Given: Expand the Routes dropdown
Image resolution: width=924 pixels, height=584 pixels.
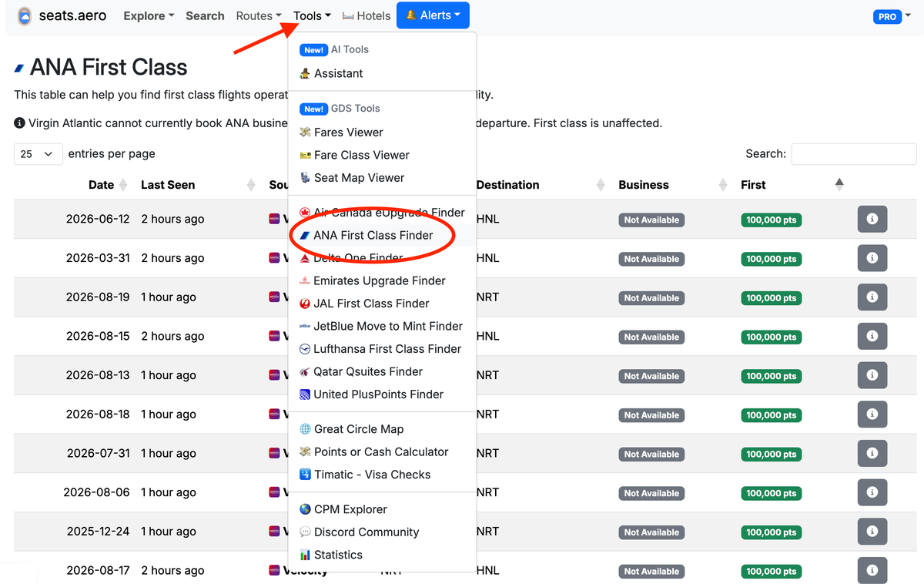Looking at the screenshot, I should pyautogui.click(x=259, y=16).
